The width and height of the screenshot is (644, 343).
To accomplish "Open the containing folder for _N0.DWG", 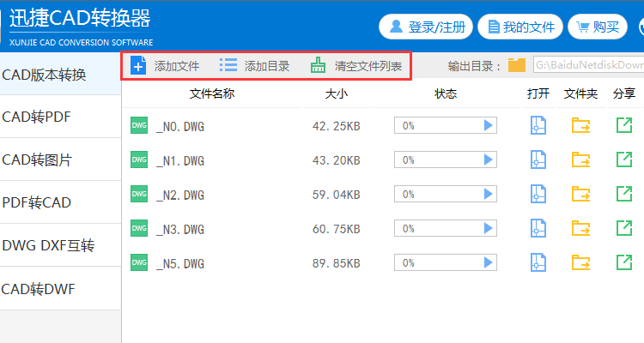I will point(580,125).
